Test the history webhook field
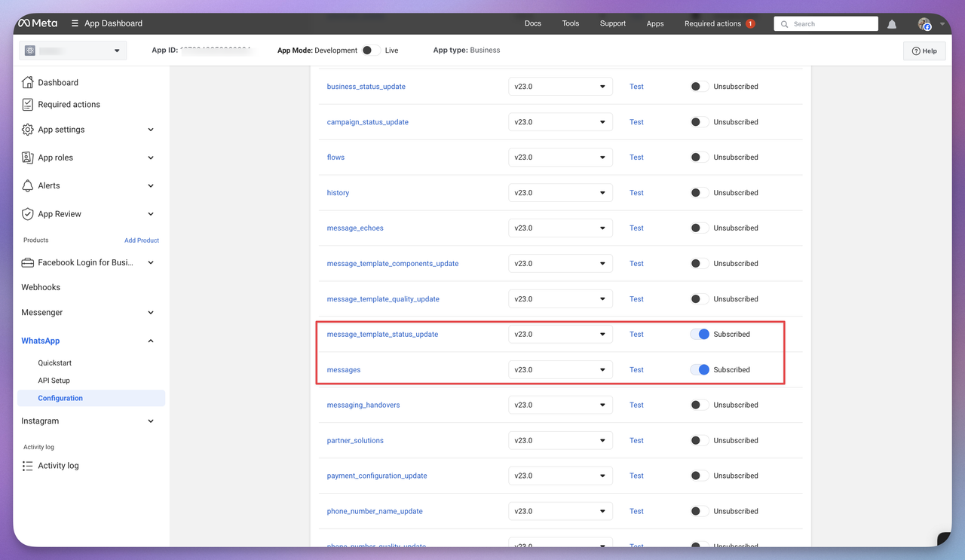The width and height of the screenshot is (965, 560). (636, 193)
